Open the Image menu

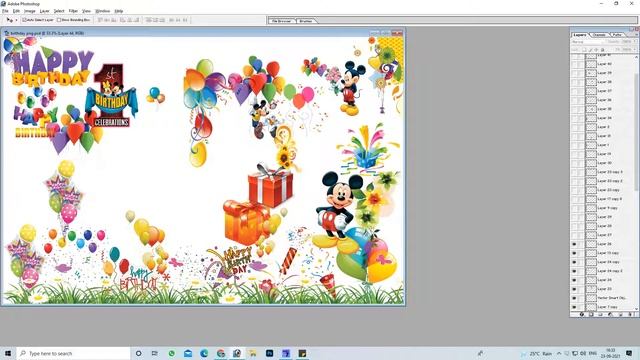point(30,11)
